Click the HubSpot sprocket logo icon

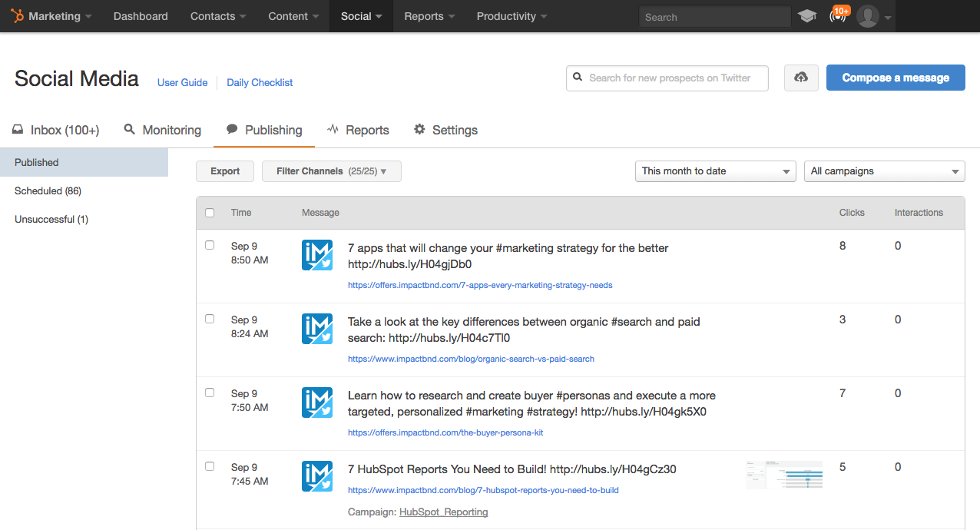pyautogui.click(x=17, y=16)
